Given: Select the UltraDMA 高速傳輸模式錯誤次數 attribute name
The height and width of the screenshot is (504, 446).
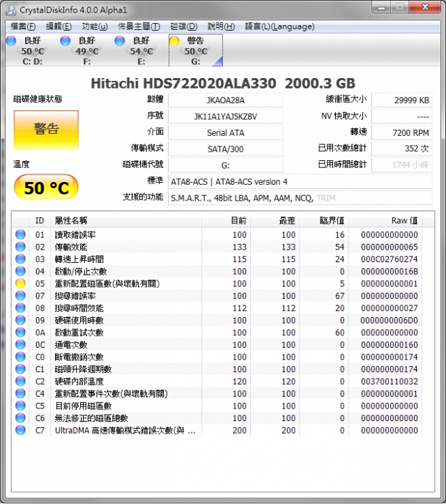Looking at the screenshot, I should (x=125, y=430).
